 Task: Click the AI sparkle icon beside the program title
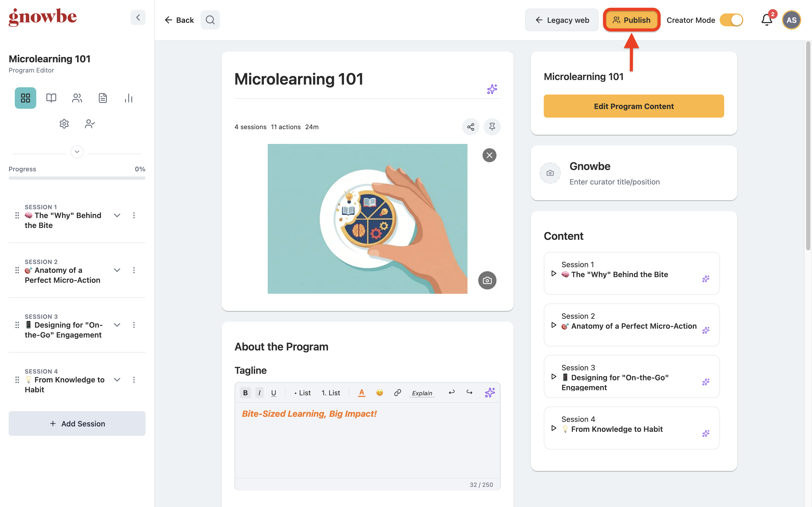tap(492, 89)
